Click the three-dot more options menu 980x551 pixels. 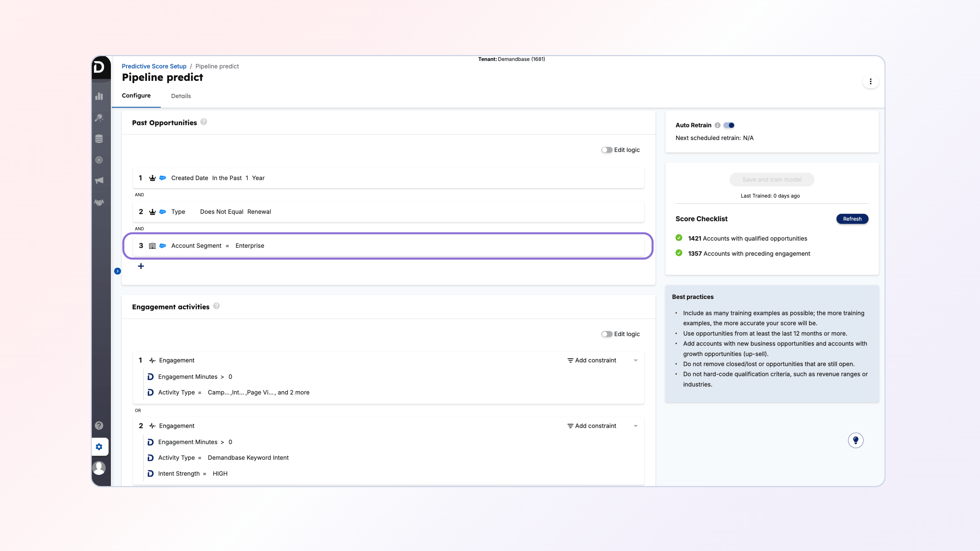click(871, 81)
